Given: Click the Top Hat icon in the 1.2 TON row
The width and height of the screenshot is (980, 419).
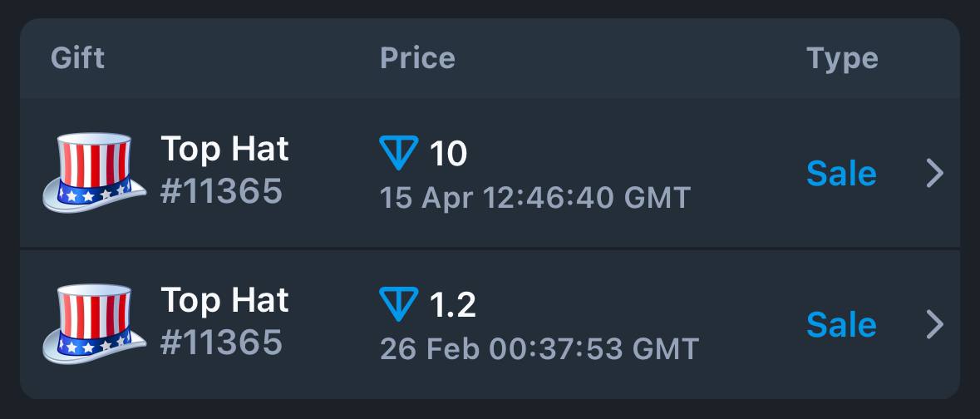Looking at the screenshot, I should [x=95, y=324].
